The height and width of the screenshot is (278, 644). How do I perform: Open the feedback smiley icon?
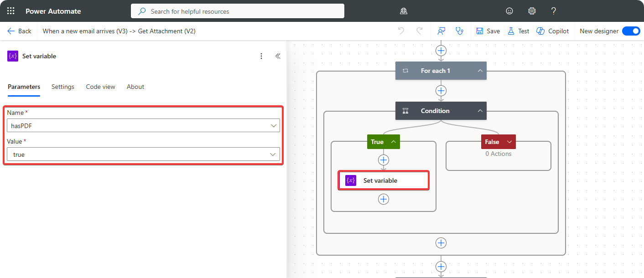click(509, 11)
